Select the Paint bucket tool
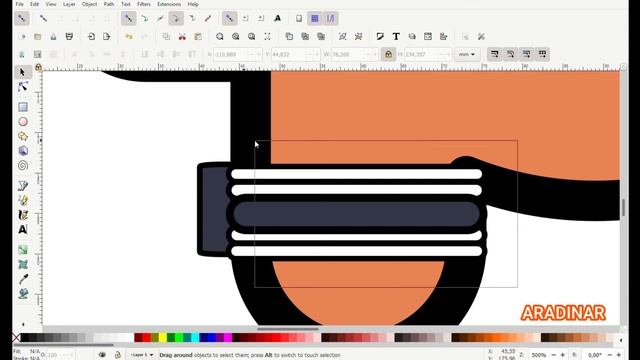 [23, 293]
